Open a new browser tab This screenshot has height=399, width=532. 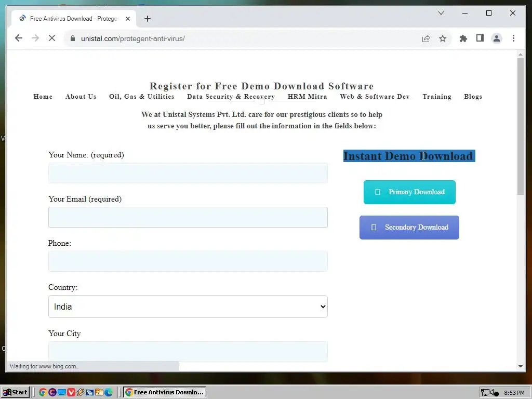[147, 19]
